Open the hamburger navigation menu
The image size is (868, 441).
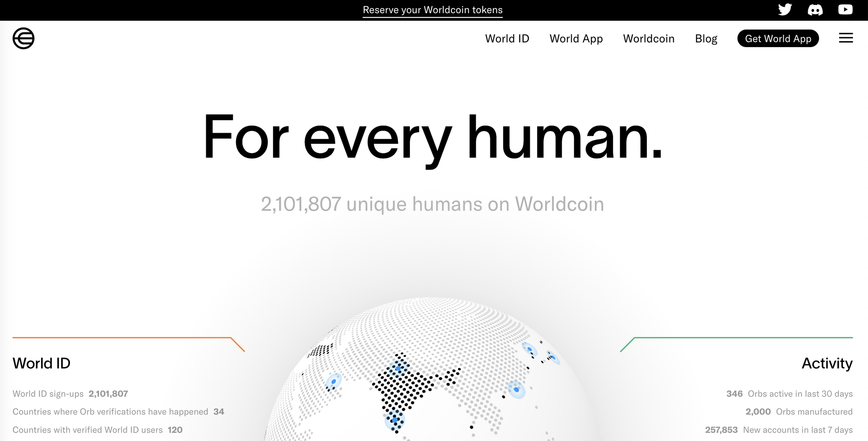pos(846,38)
